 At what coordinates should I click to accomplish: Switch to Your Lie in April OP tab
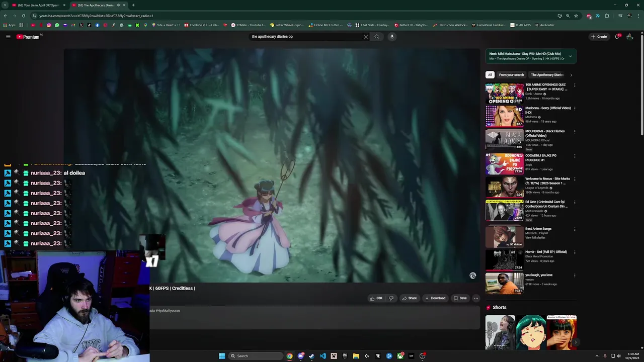coord(38,5)
